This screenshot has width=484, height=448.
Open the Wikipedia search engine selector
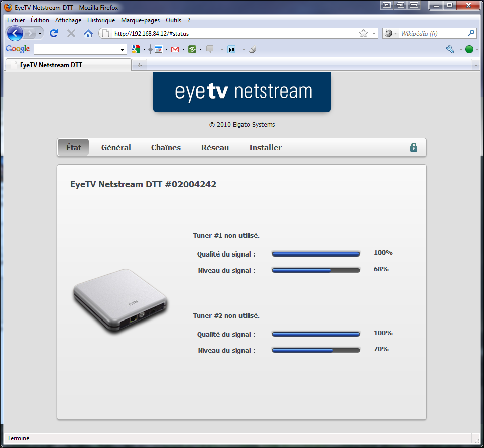click(x=391, y=33)
